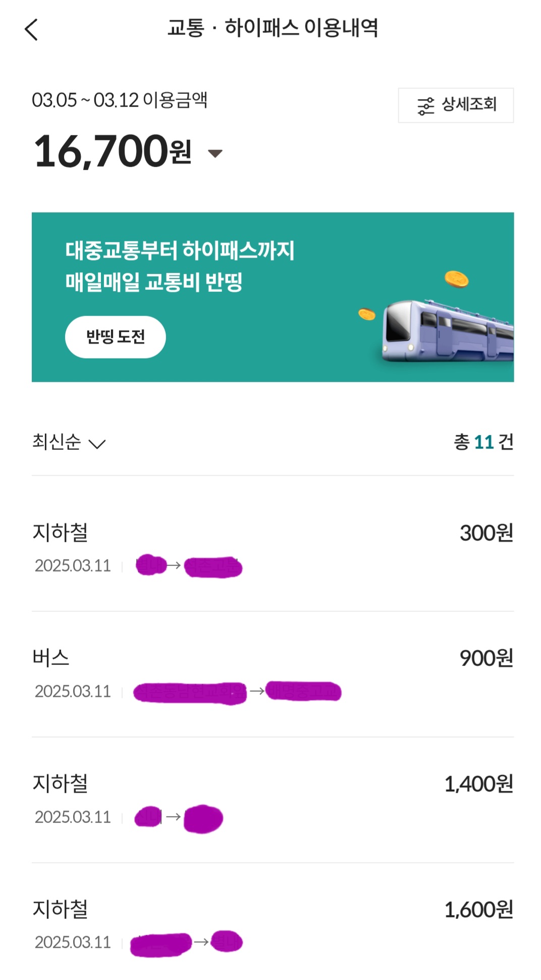Tap the 대중교통부터 하이패스까지 banner headline

click(x=180, y=250)
